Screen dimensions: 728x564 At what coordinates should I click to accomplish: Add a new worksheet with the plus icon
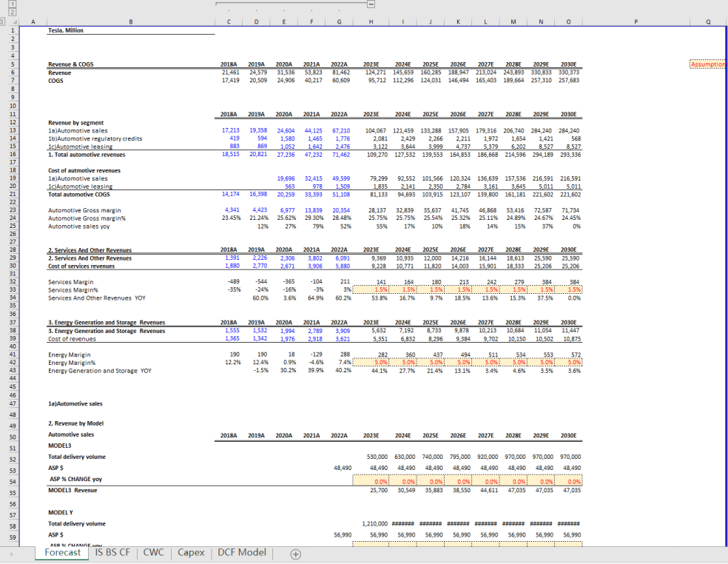294,552
